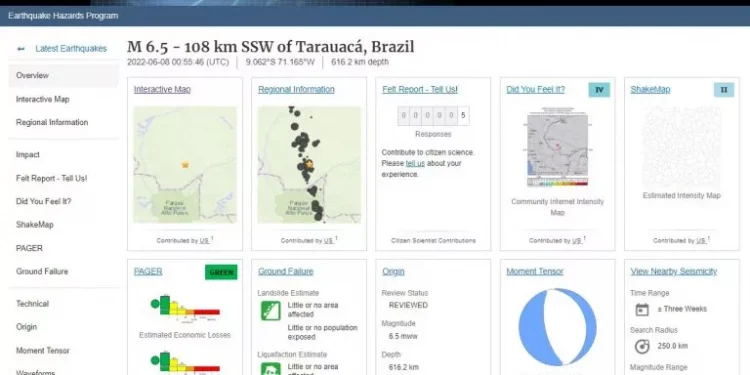
Task: Click the liquefaction estimate green icon
Action: pyautogui.click(x=271, y=369)
